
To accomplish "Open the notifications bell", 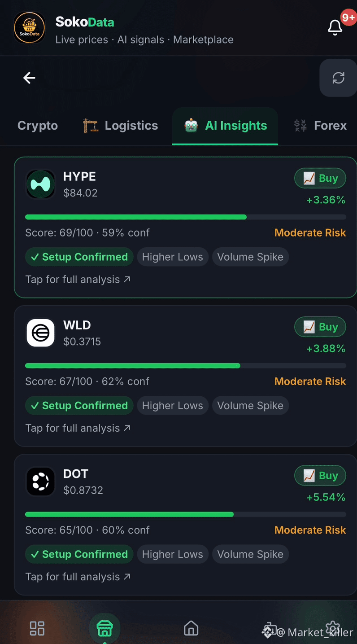I will pos(335,27).
